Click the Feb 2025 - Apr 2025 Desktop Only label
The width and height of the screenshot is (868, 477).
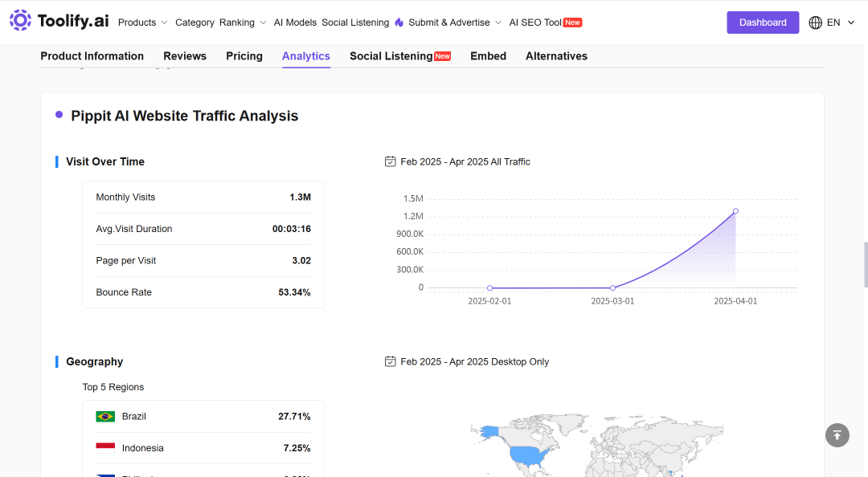point(475,361)
